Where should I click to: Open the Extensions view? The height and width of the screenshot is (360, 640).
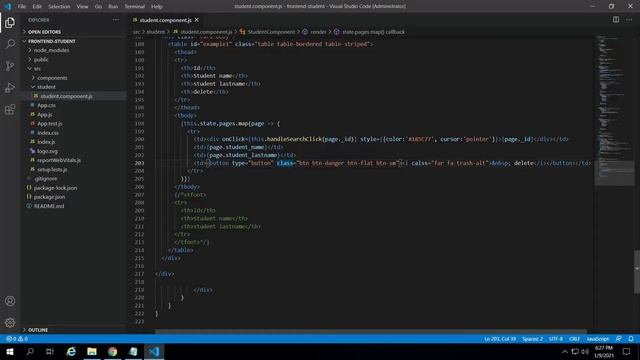click(x=10, y=109)
